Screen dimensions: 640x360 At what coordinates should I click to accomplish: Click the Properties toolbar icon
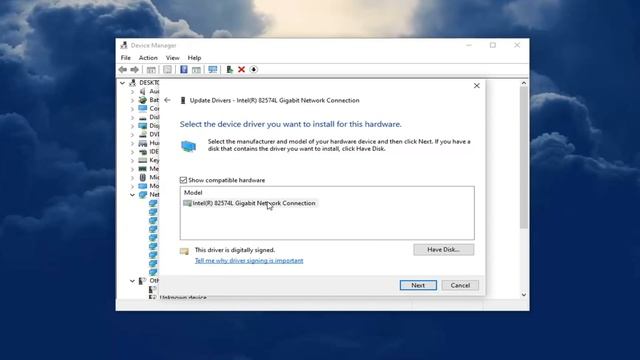pyautogui.click(x=167, y=70)
